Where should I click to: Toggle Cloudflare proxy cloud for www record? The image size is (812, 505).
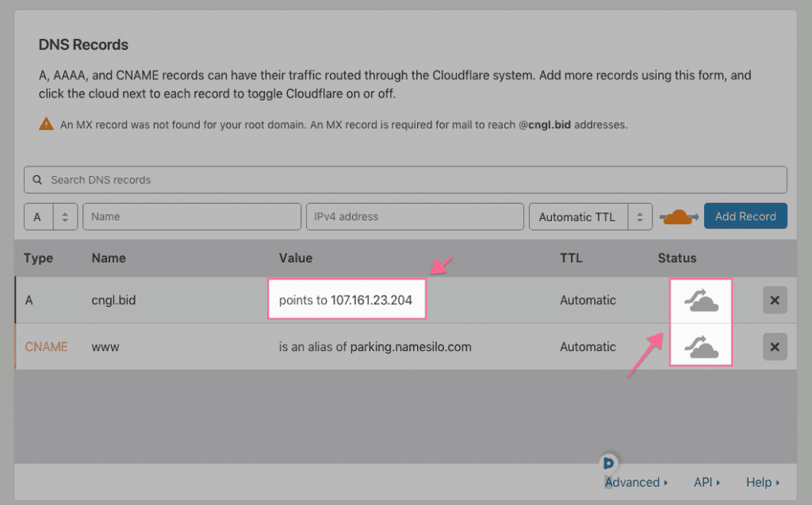pos(701,346)
